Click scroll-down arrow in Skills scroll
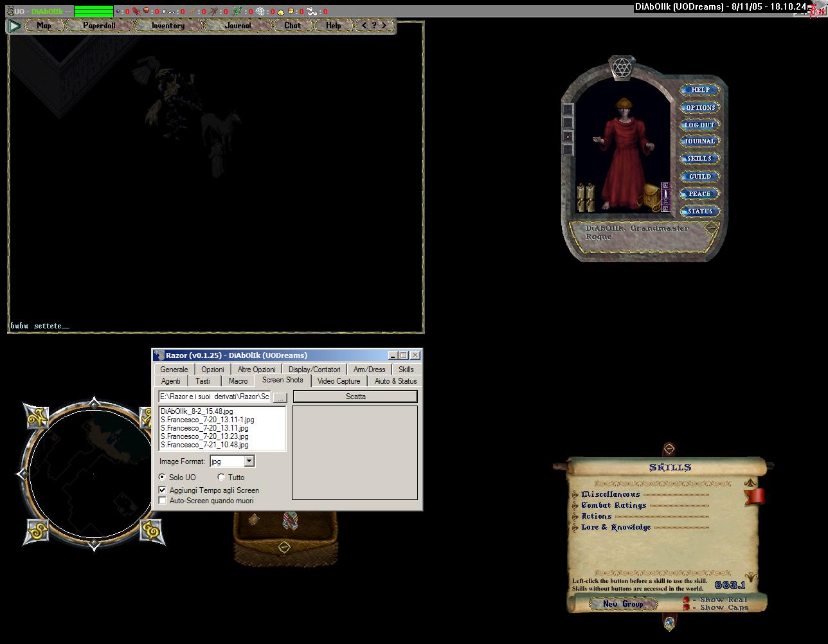 click(750, 577)
